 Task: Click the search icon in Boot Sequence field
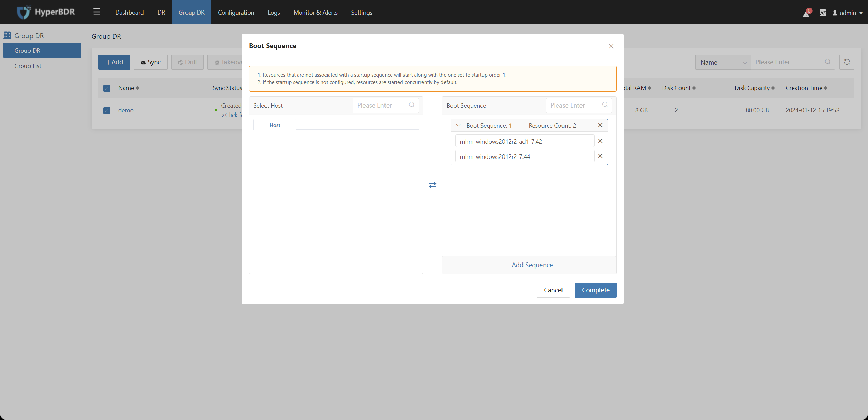tap(605, 104)
